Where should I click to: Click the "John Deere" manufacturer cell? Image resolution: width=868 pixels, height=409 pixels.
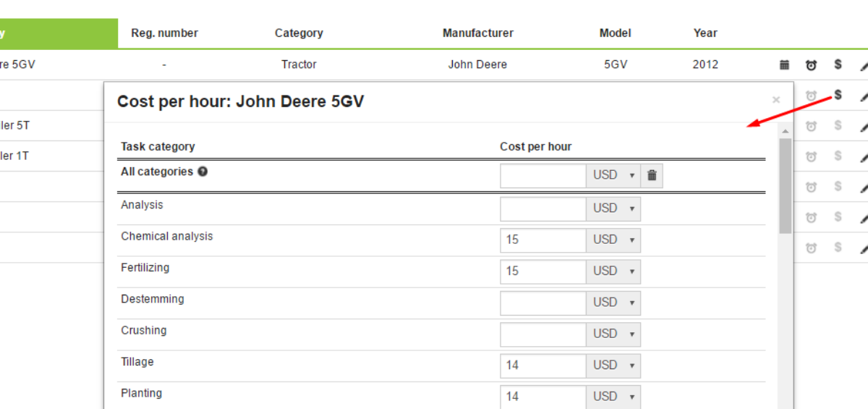click(x=477, y=64)
